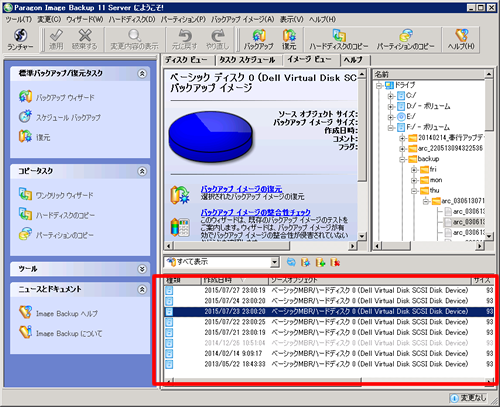Open the ツール(T) menu
The image size is (500, 407).
click(x=18, y=19)
